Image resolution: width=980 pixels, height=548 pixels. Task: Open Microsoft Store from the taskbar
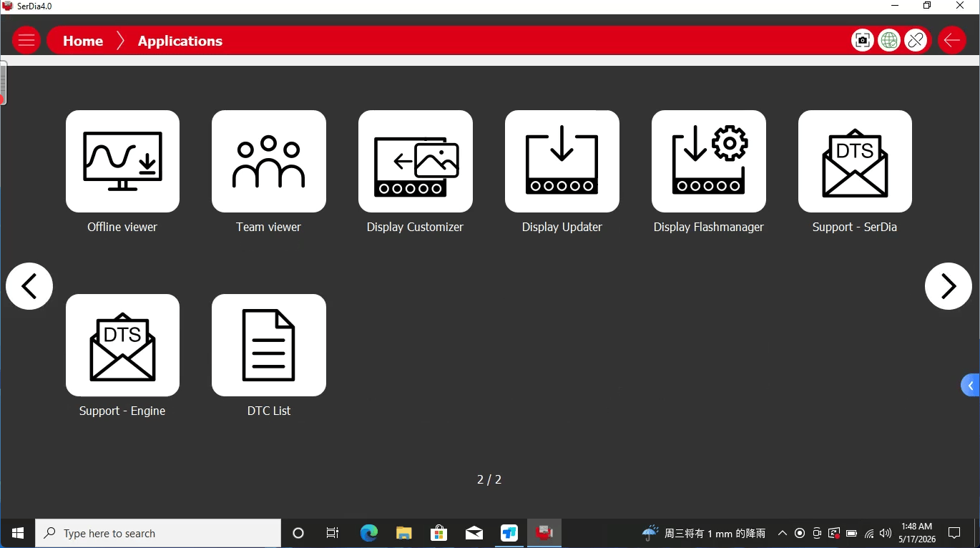click(x=439, y=533)
